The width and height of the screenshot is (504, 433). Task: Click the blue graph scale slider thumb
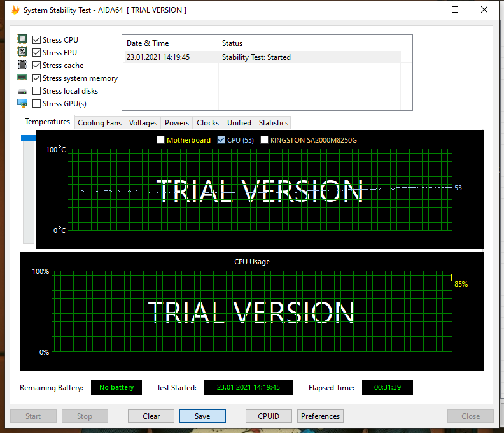(x=28, y=138)
